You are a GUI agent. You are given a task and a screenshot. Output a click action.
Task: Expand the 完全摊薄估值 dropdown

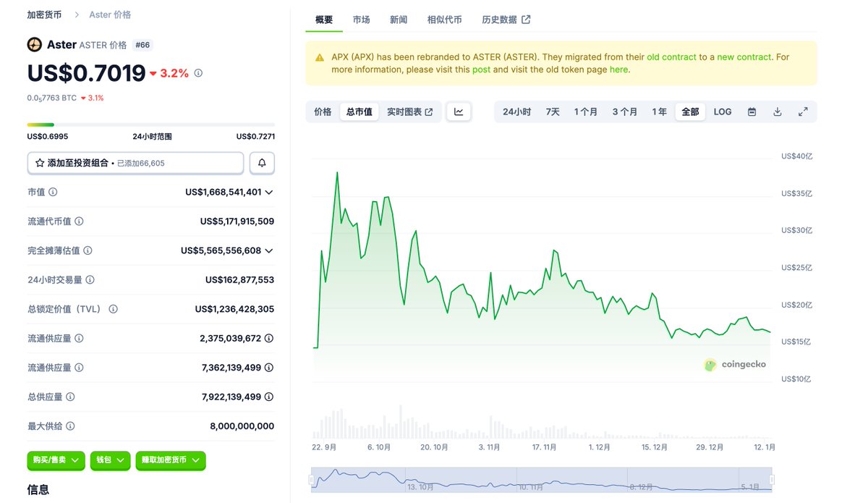click(x=269, y=250)
